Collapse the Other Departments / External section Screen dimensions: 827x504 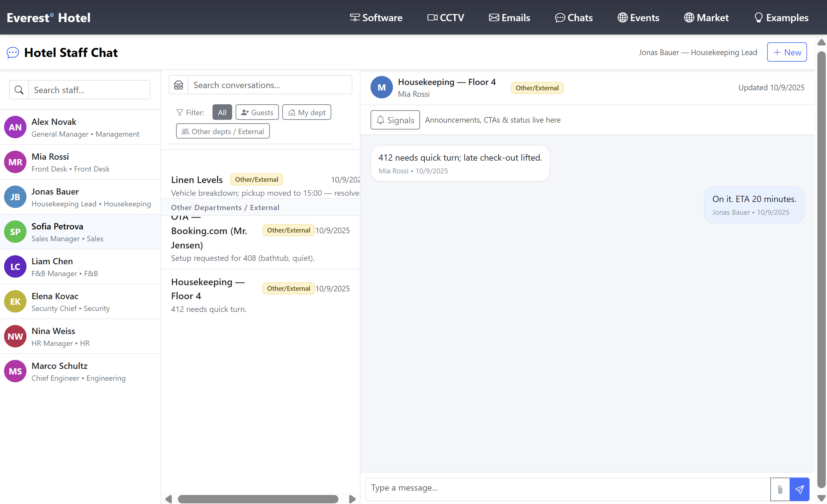(x=225, y=208)
